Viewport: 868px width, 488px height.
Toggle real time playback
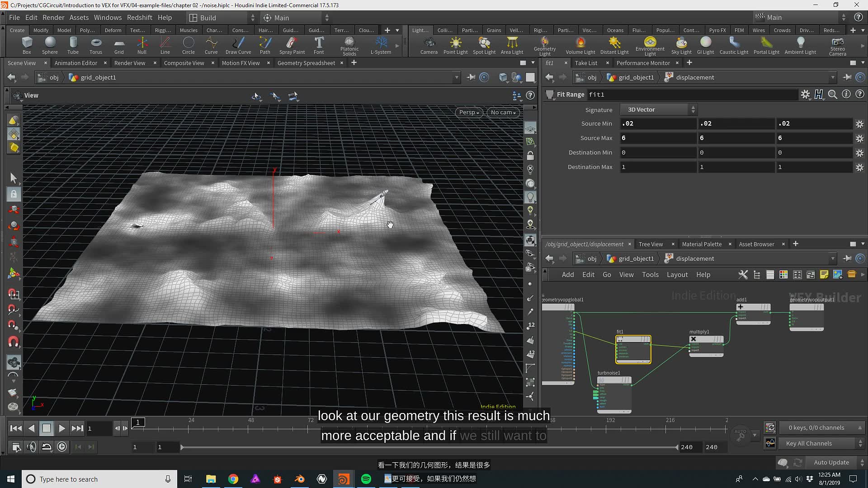tap(62, 447)
